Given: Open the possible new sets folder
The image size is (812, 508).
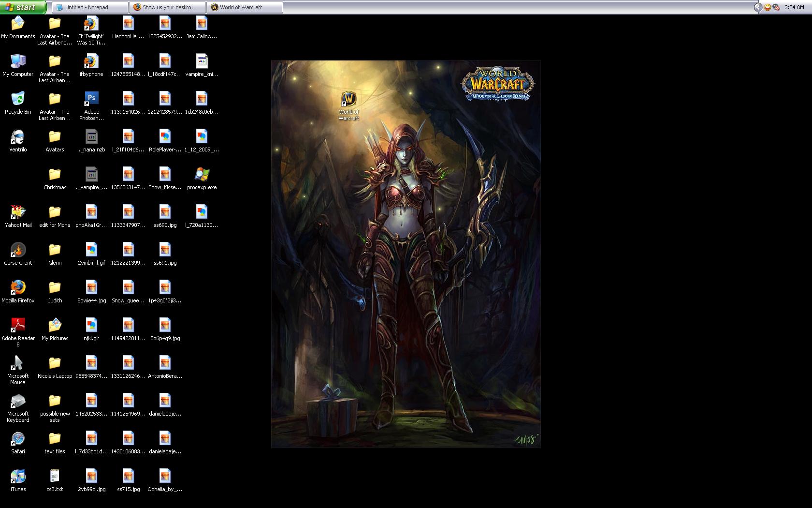Looking at the screenshot, I should pos(55,408).
